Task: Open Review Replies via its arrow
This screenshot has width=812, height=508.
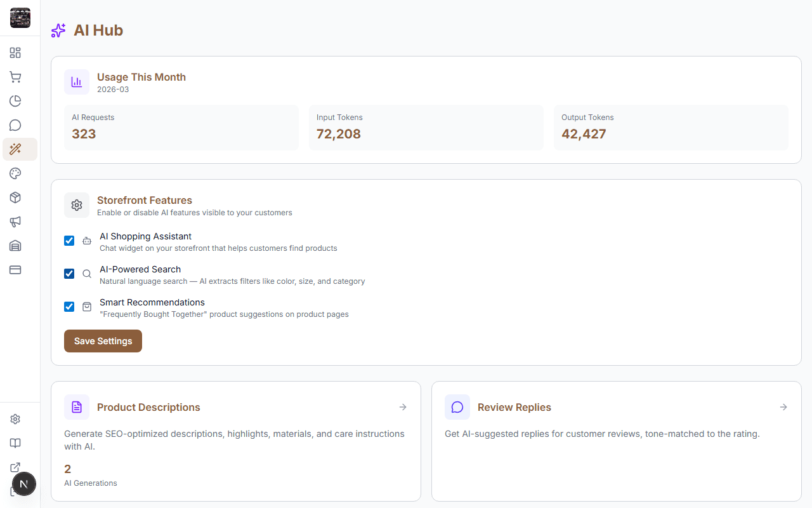Action: (783, 407)
